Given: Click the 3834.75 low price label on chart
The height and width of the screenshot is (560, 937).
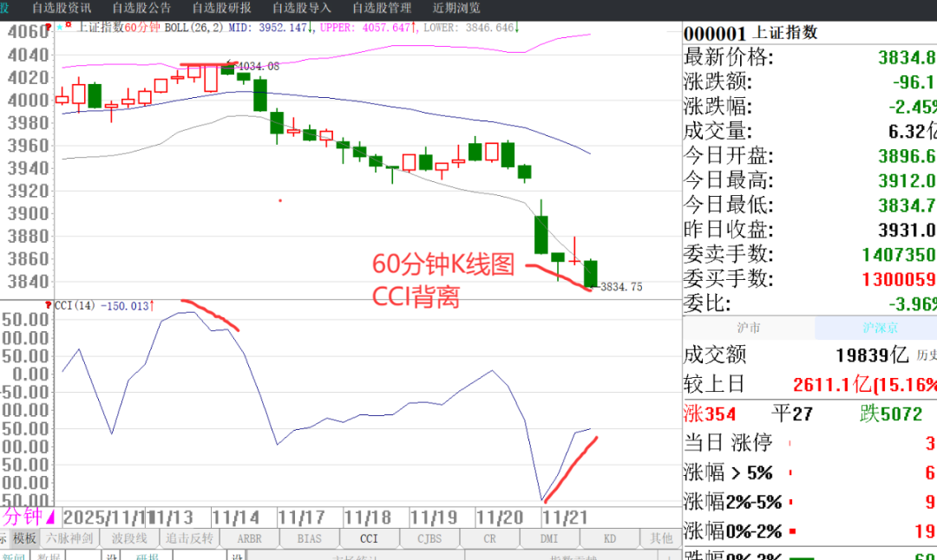Looking at the screenshot, I should (621, 287).
